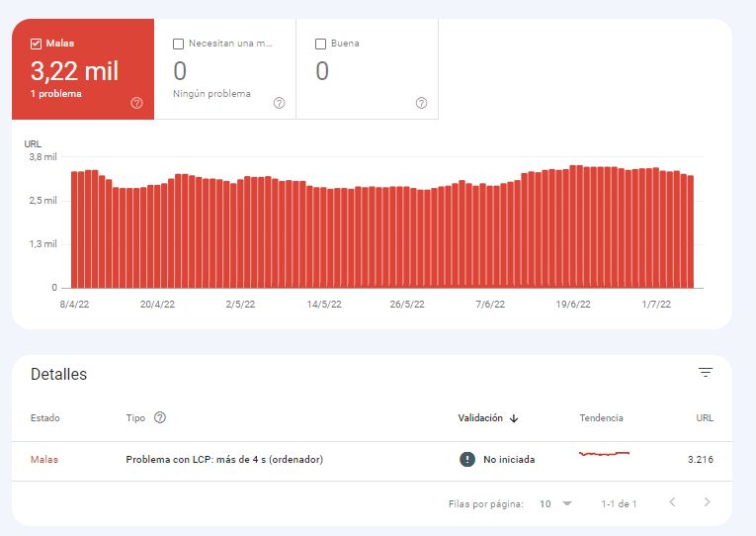Open the filter icon in Detalles

point(705,373)
